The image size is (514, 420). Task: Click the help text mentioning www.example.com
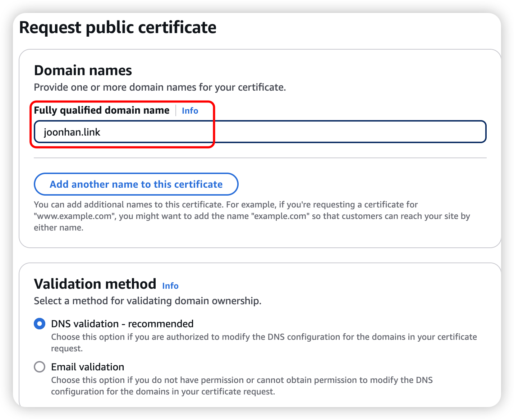252,216
